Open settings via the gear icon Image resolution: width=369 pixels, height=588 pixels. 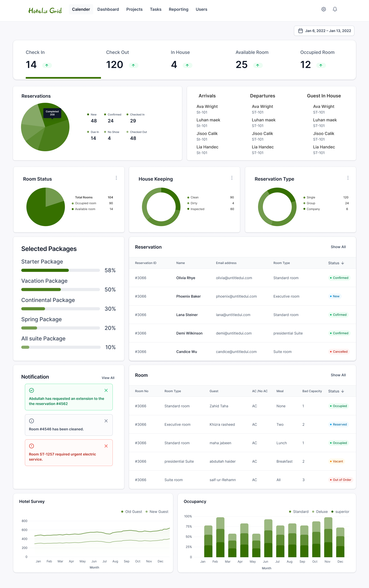click(324, 9)
